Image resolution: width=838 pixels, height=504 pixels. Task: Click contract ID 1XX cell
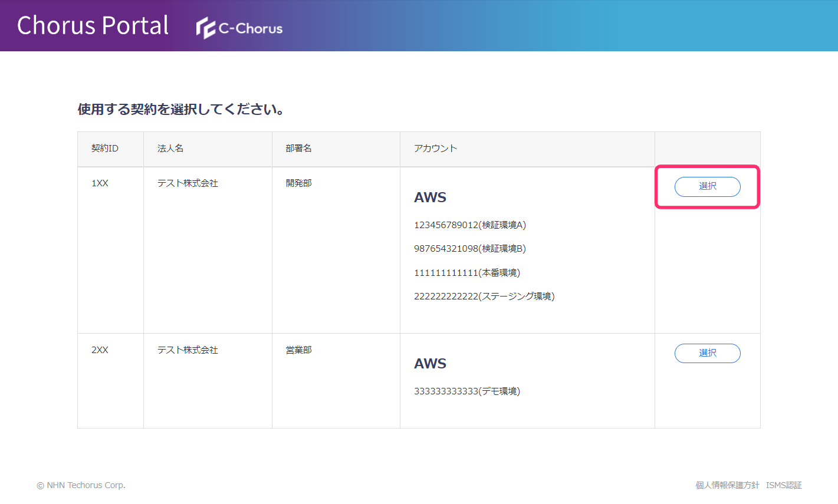pyautogui.click(x=100, y=183)
